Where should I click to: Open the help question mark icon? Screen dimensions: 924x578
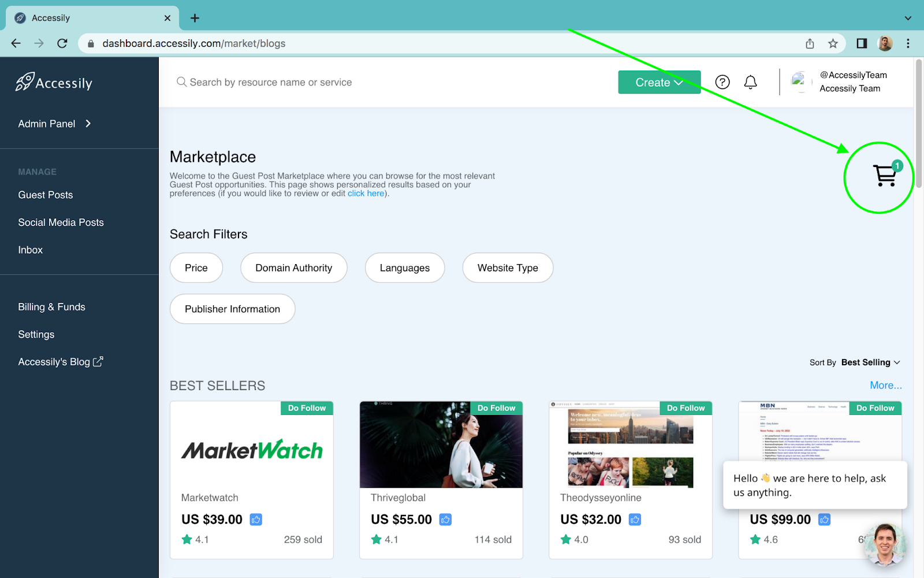click(722, 82)
